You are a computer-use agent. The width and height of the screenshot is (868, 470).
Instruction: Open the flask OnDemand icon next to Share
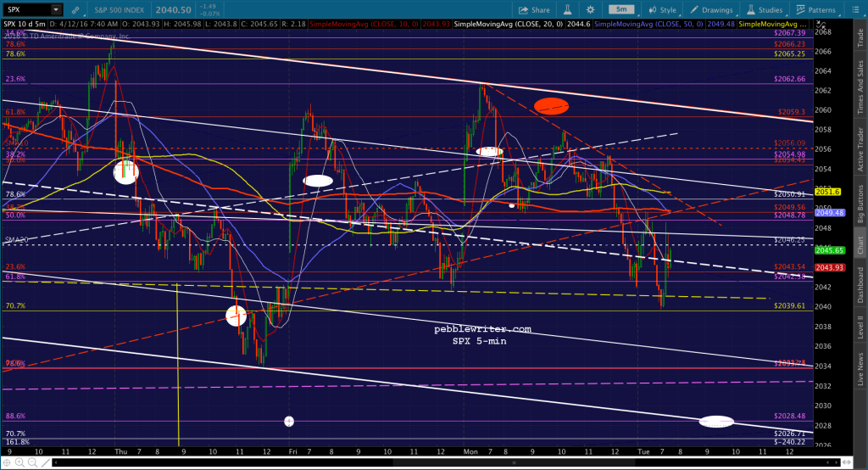[567, 10]
